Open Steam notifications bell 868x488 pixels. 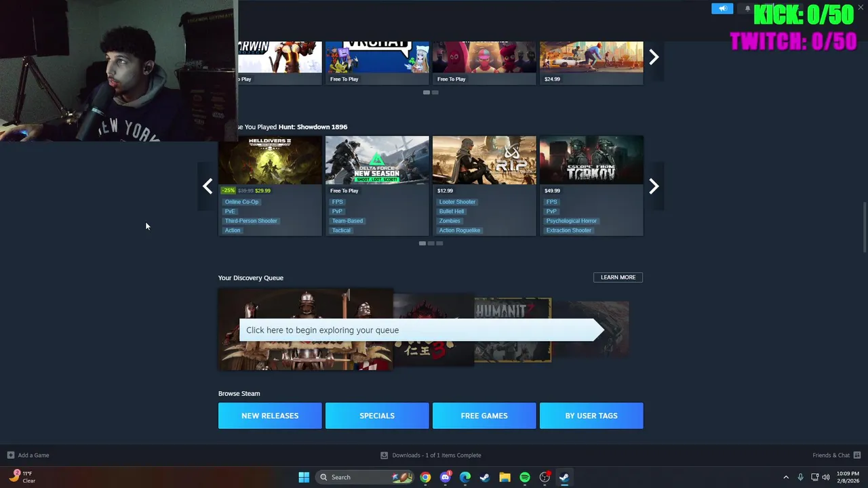(x=747, y=8)
